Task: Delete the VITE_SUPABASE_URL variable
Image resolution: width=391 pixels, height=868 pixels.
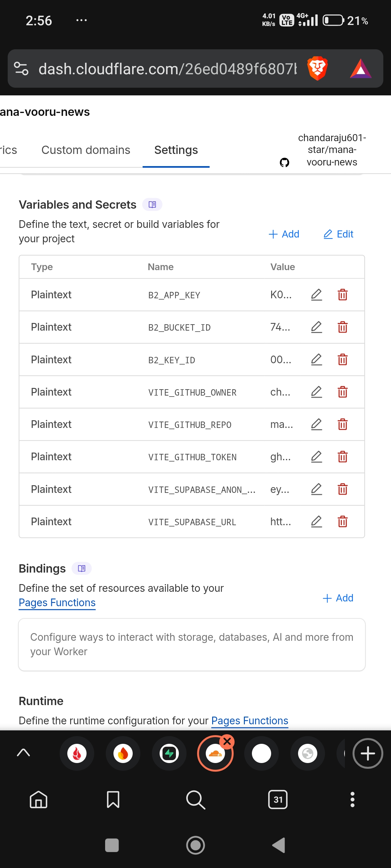Action: pos(342,521)
